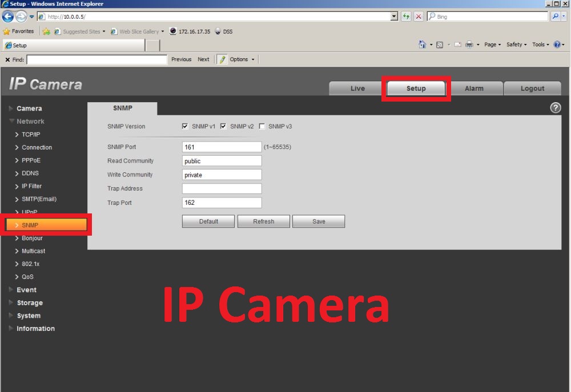571x392 pixels.
Task: Click Previous in the Find bar
Action: coord(182,59)
